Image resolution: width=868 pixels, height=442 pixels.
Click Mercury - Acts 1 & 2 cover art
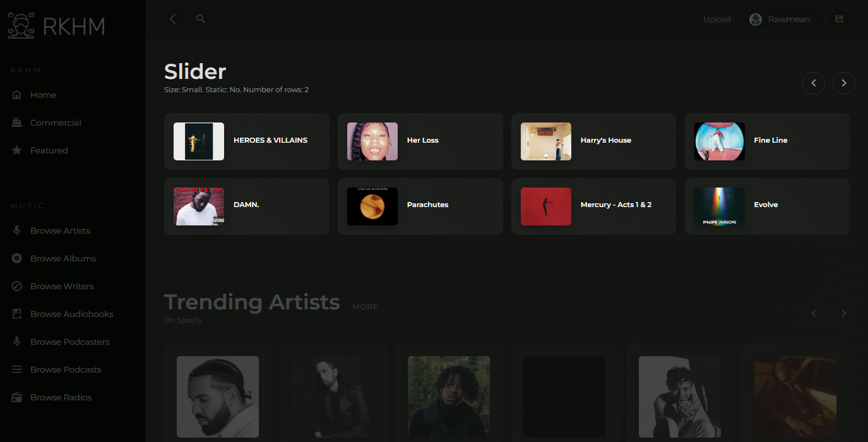click(x=546, y=206)
